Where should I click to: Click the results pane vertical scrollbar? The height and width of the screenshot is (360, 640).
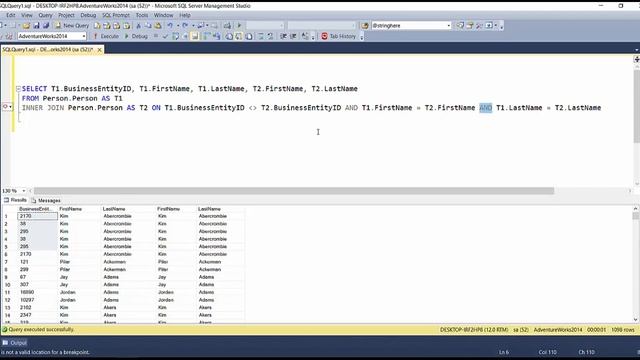coord(636,264)
